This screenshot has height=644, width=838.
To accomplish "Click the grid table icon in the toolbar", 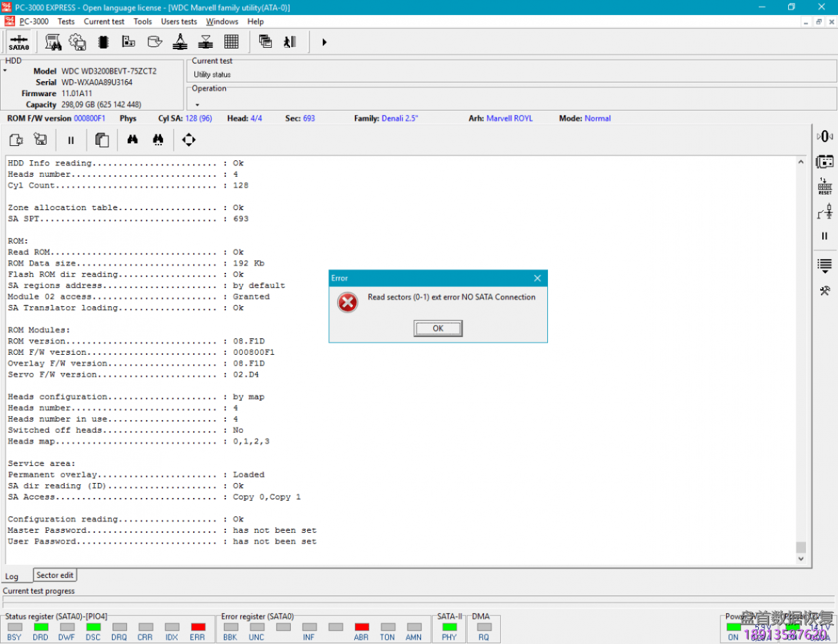I will [231, 43].
